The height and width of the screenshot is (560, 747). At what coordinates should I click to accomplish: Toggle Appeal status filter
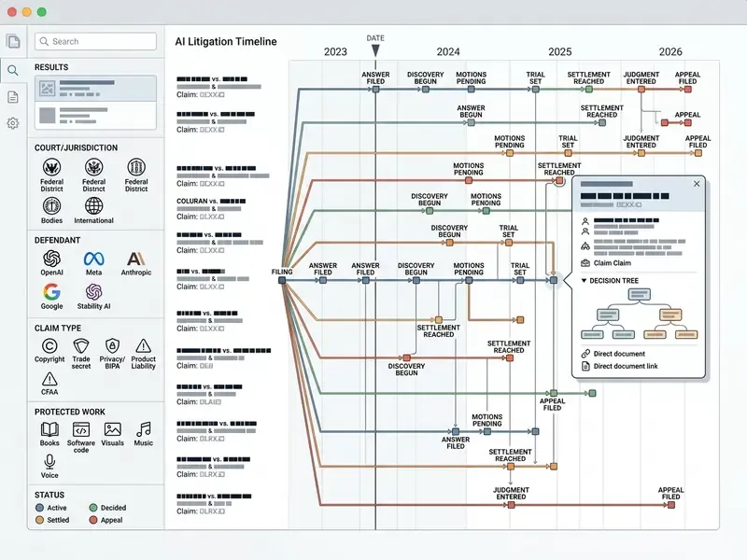click(x=106, y=520)
